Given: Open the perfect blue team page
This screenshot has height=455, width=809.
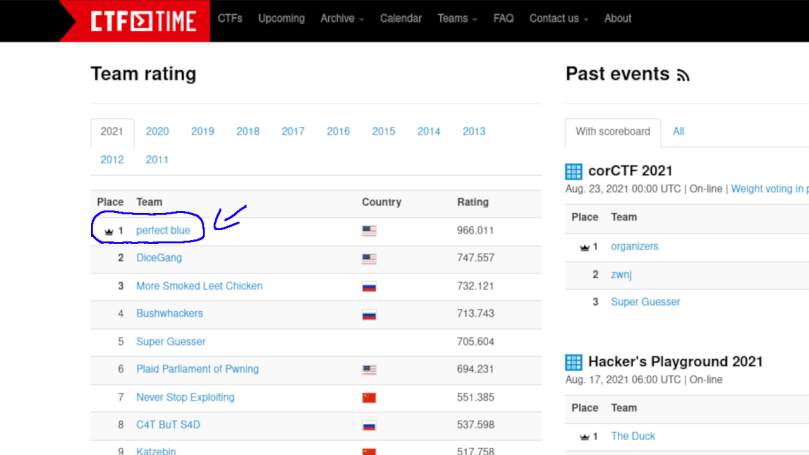Looking at the screenshot, I should (x=163, y=231).
